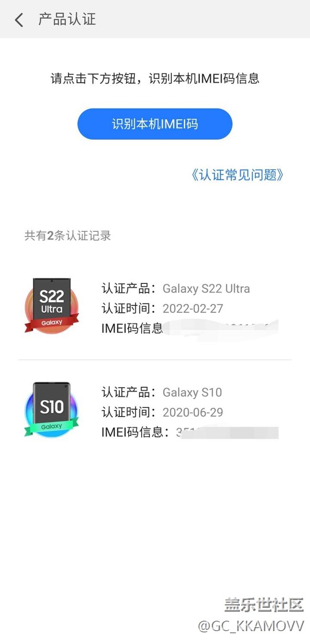This screenshot has height=644, width=310.
Task: Click the instruction text about IMEI码信息
Action: [x=155, y=78]
